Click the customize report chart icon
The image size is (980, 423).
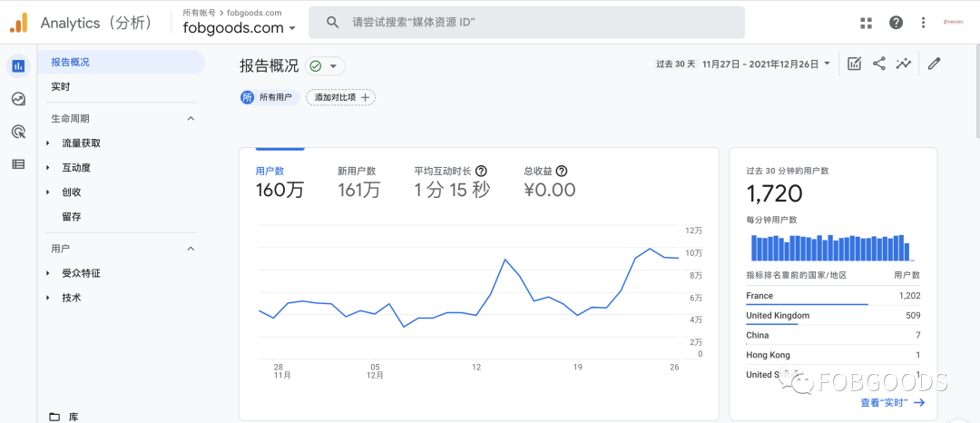[x=855, y=64]
